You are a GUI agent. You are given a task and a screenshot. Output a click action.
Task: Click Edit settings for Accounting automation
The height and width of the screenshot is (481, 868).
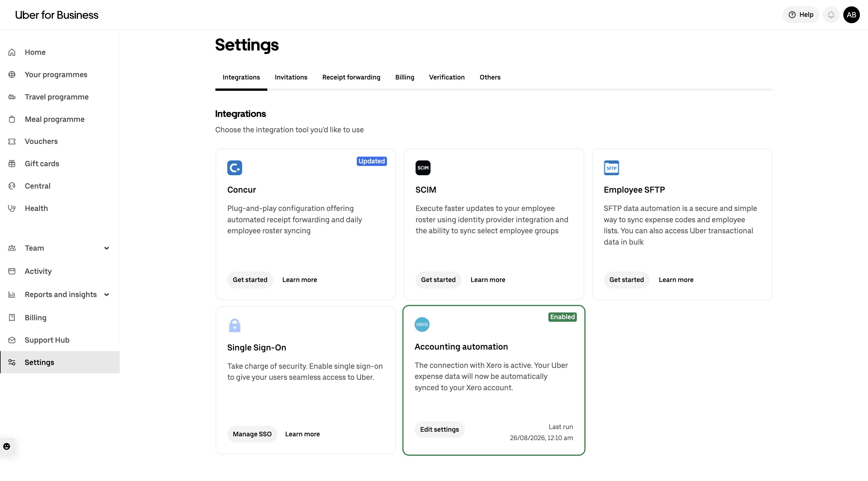(440, 429)
